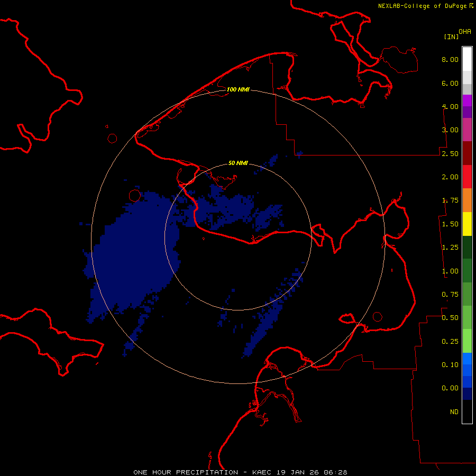This screenshot has width=476, height=476.
Task: Select the 1.00 legend value
Action: click(x=450, y=271)
